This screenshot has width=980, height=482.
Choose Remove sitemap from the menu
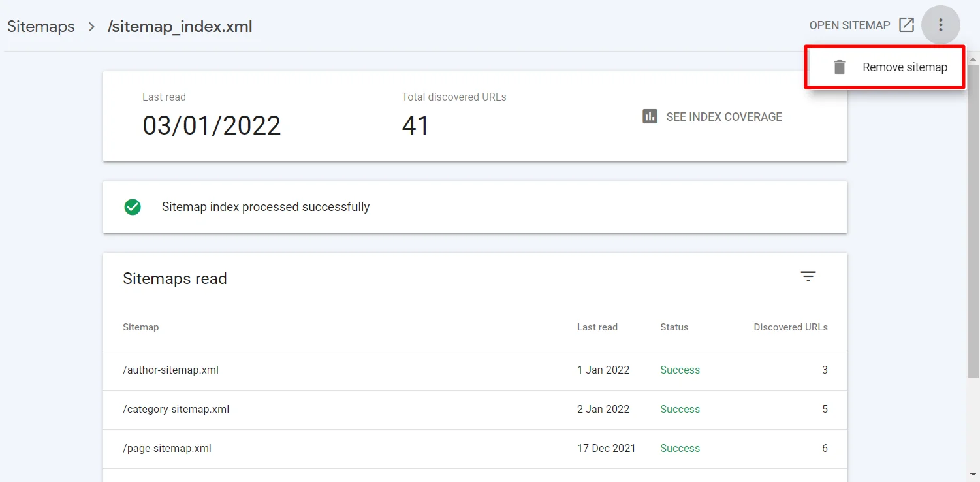point(885,67)
